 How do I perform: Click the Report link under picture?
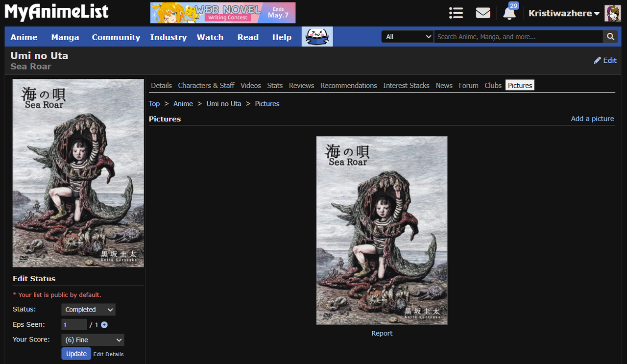382,333
